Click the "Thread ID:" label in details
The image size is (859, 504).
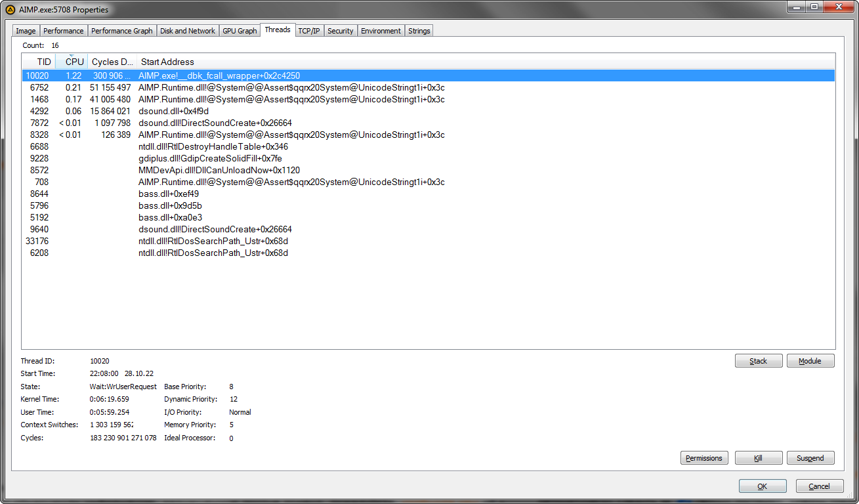(38, 361)
